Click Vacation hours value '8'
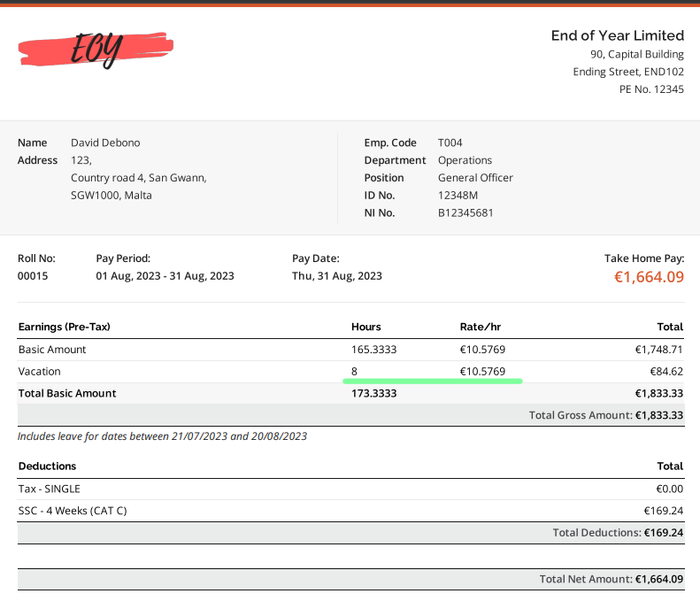 354,372
